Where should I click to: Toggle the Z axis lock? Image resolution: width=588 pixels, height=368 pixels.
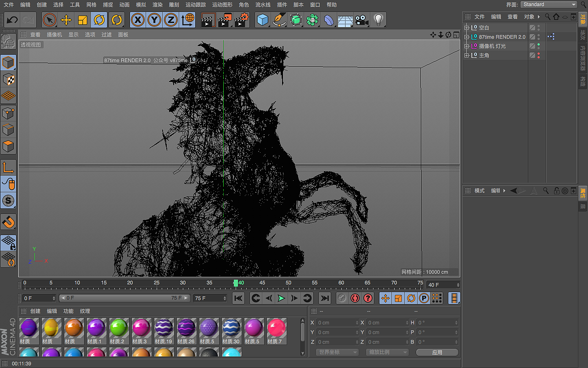coord(170,20)
